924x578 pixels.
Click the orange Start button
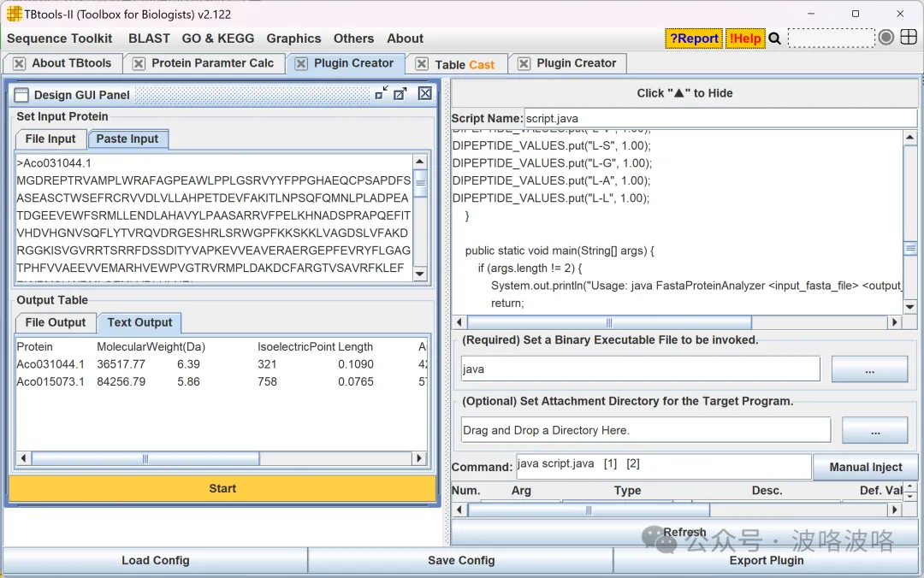pos(222,488)
